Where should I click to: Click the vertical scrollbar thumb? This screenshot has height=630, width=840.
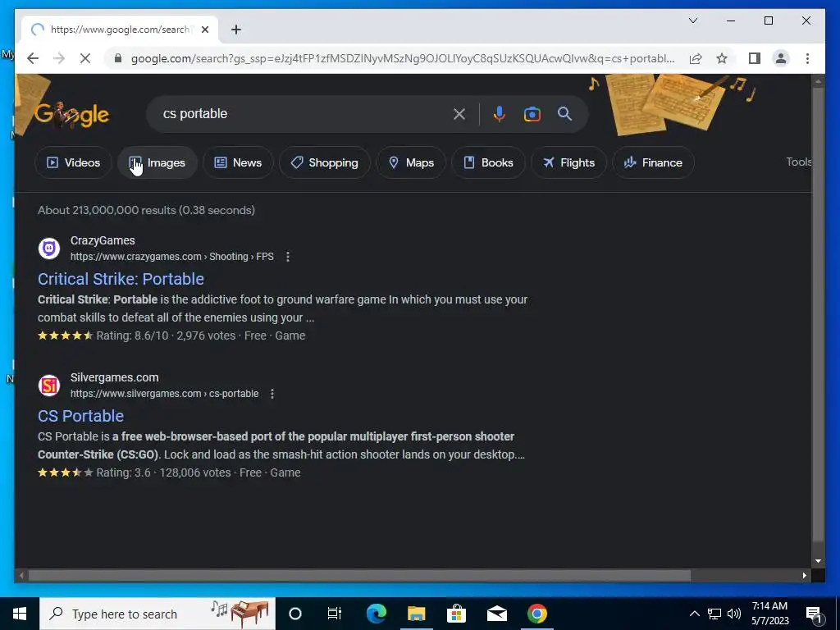818,313
